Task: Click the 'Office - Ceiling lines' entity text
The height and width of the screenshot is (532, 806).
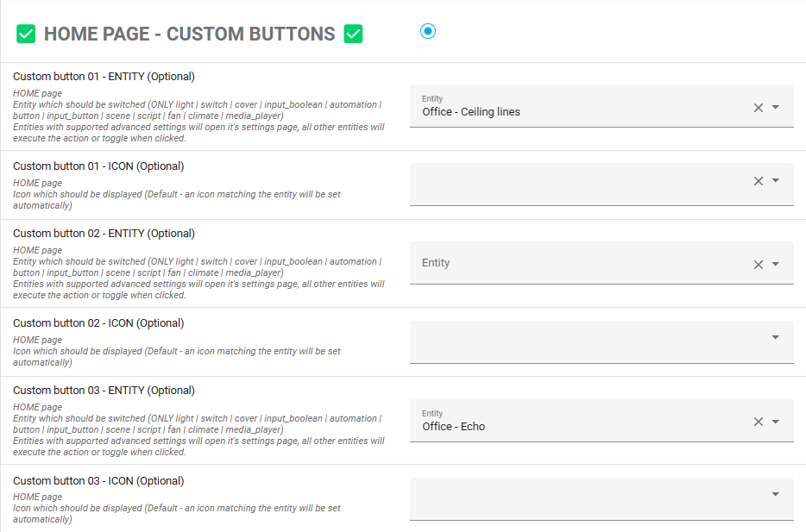Action: point(471,111)
